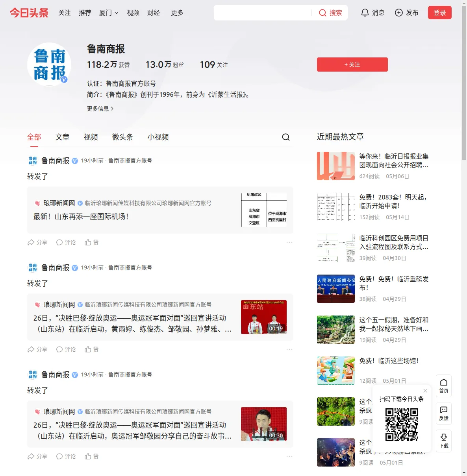Image resolution: width=467 pixels, height=476 pixels.
Task: Like the 山东再添一座国际机场 post
Action: point(91,242)
